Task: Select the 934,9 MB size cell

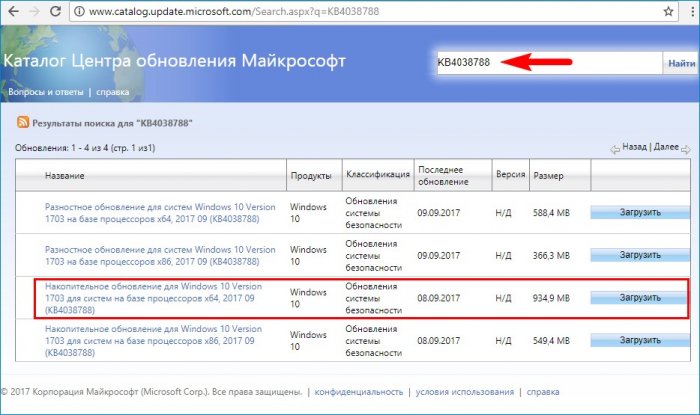Action: 551,298
